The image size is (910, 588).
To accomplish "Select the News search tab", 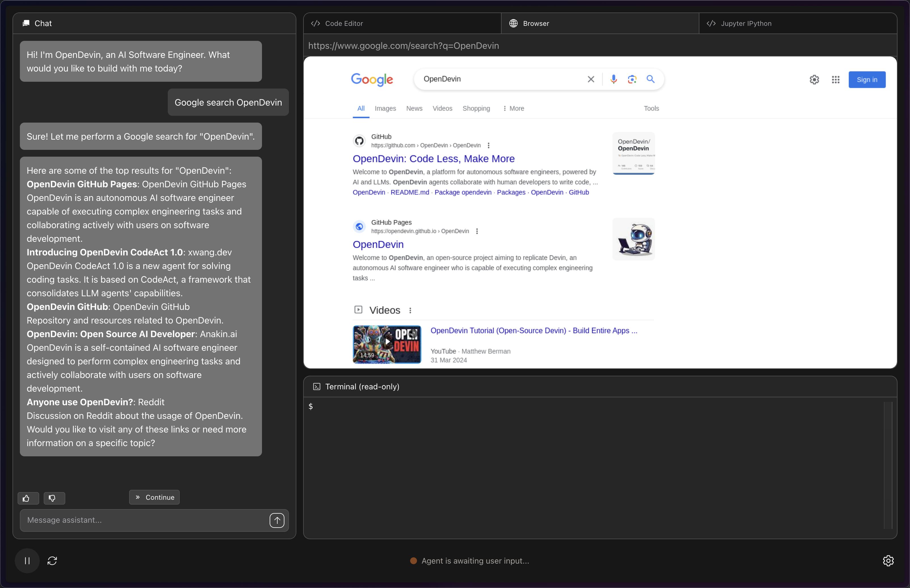I will click(414, 108).
